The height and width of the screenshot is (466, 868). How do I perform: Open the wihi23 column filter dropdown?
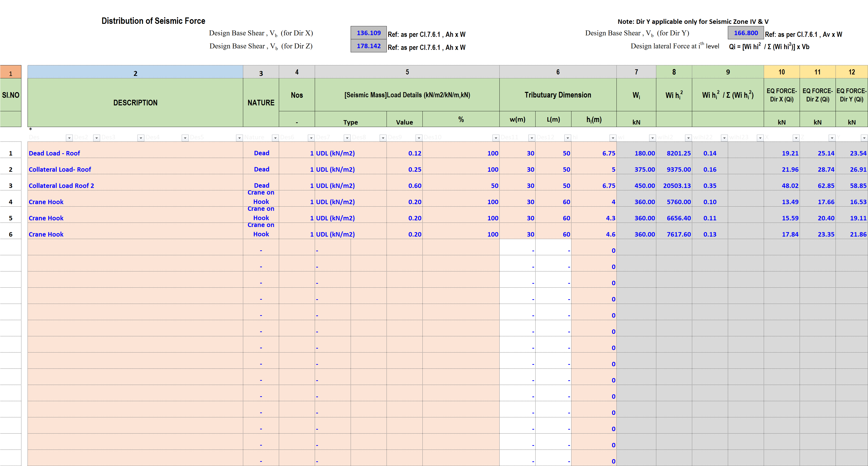pos(760,138)
